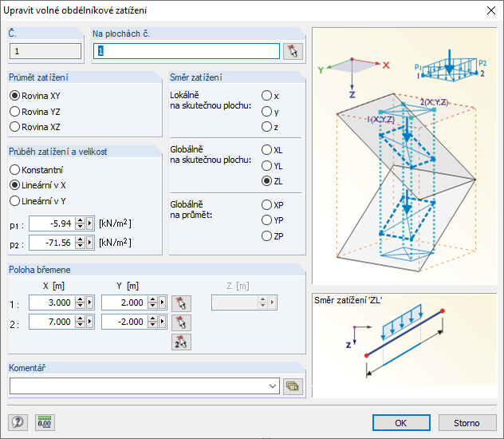Confirm dialog with OK button
The height and width of the screenshot is (439, 504).
coord(401,422)
